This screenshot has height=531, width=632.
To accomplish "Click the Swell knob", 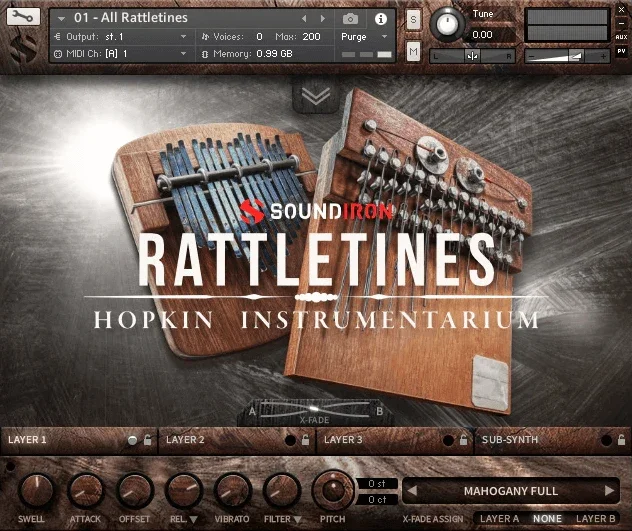I will coord(35,490).
